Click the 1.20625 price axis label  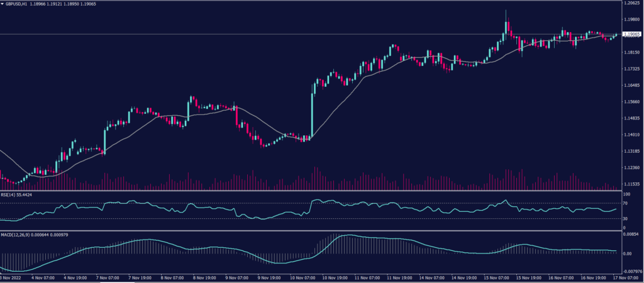coord(631,3)
